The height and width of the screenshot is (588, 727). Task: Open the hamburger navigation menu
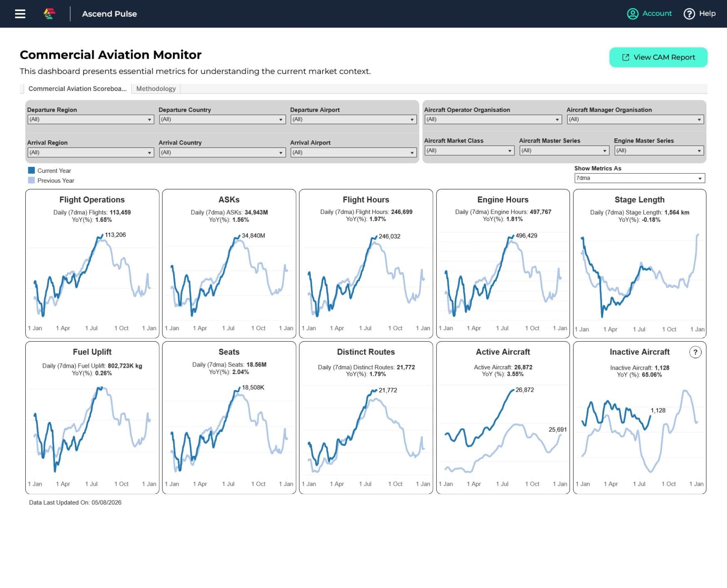coord(20,14)
